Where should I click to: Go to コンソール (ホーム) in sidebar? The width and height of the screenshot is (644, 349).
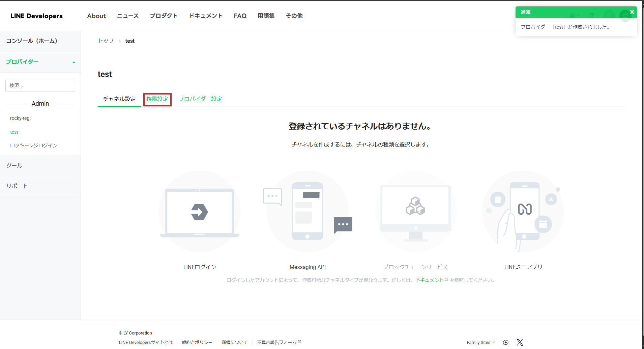[x=40, y=41]
